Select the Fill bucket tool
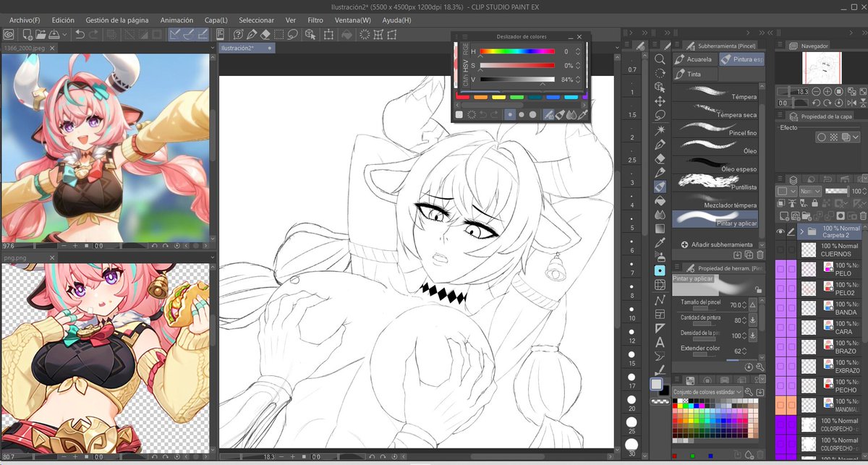The image size is (868, 465). pyautogui.click(x=660, y=200)
